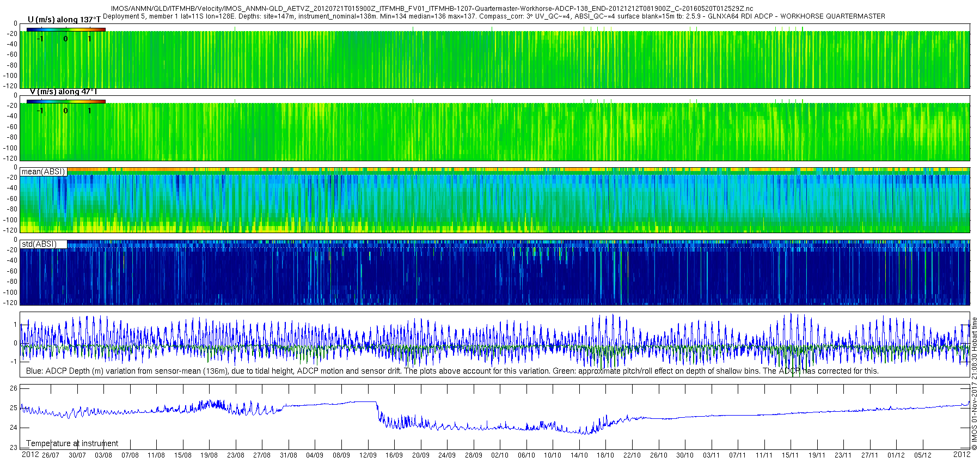
Task: Click the 11/08 date tick label
Action: (x=156, y=455)
